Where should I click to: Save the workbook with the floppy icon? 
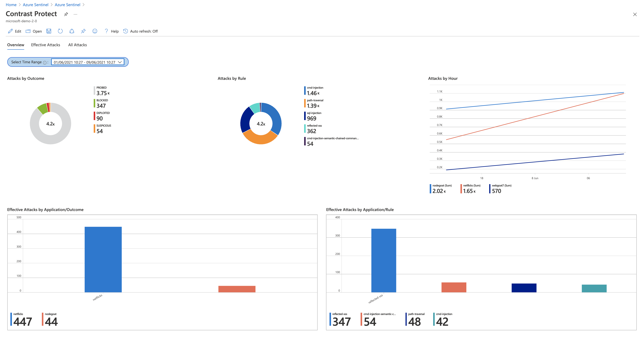coord(49,31)
